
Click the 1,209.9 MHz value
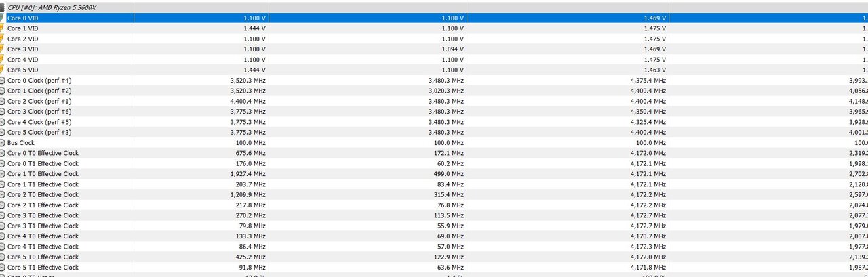[x=248, y=194]
